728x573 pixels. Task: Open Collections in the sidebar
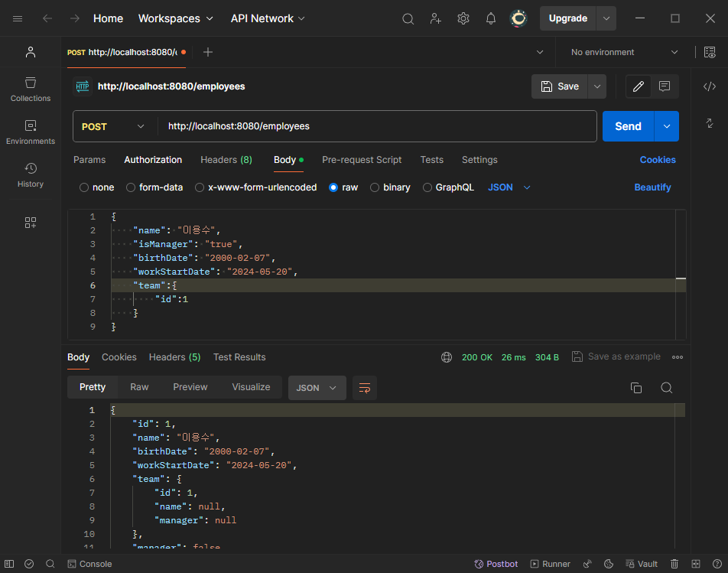(31, 90)
